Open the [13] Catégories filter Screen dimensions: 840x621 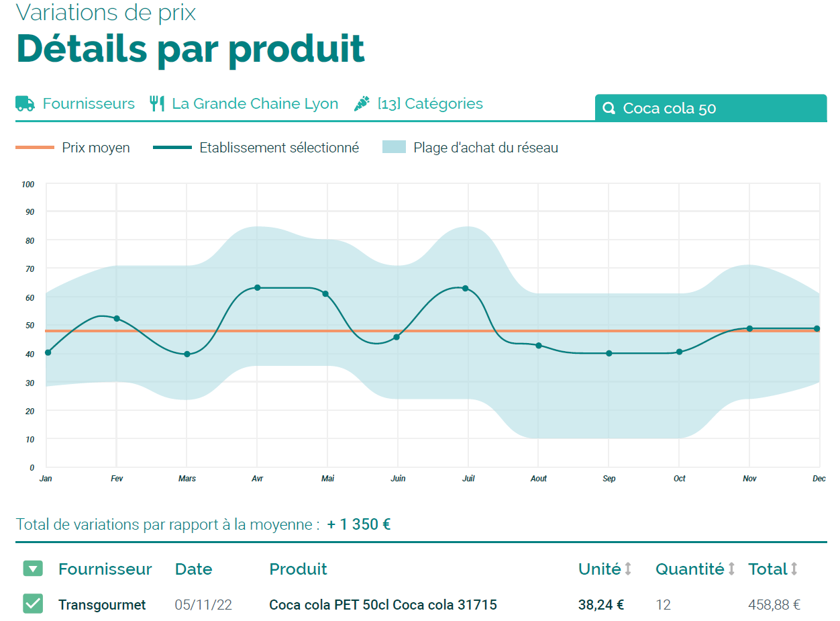430,104
